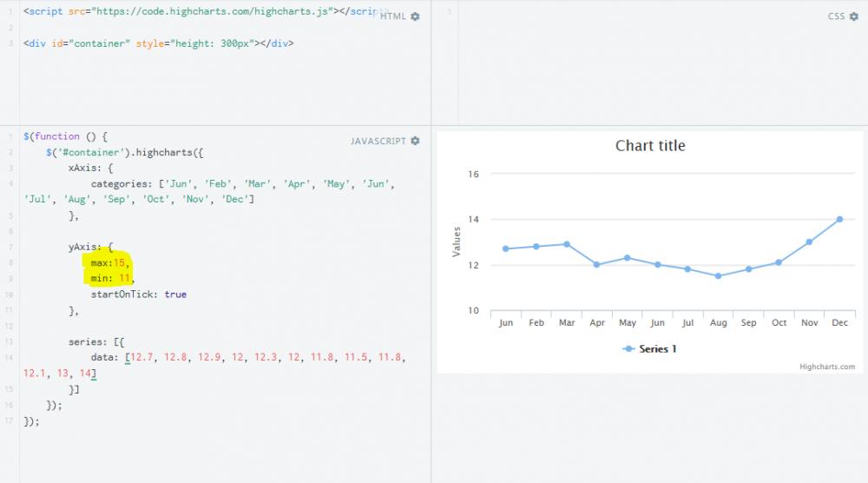Click the $(function () { code line
This screenshot has width=868, height=483.
[65, 136]
